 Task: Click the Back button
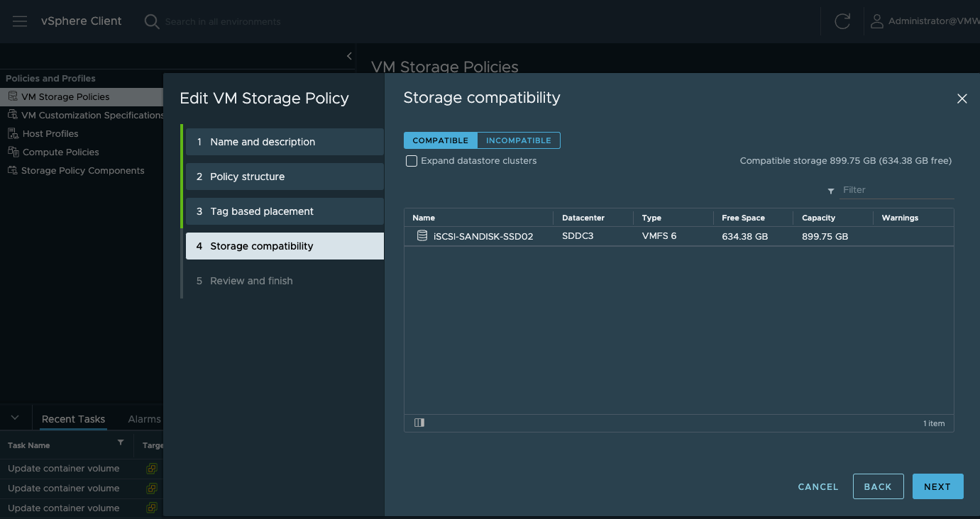click(878, 486)
